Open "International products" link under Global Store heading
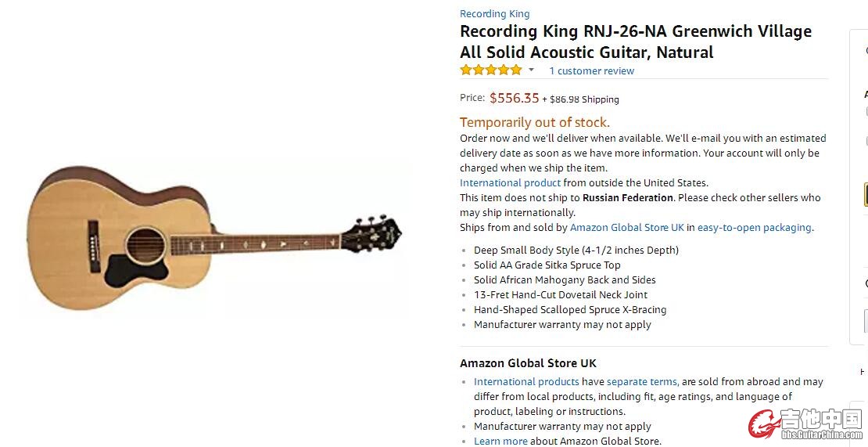 [526, 382]
